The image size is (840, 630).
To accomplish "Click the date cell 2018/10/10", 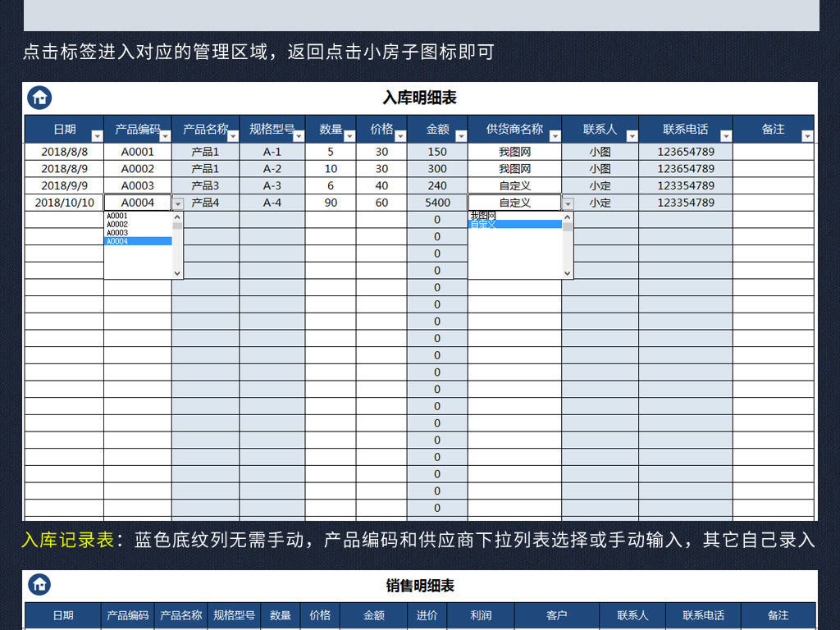I will [64, 203].
